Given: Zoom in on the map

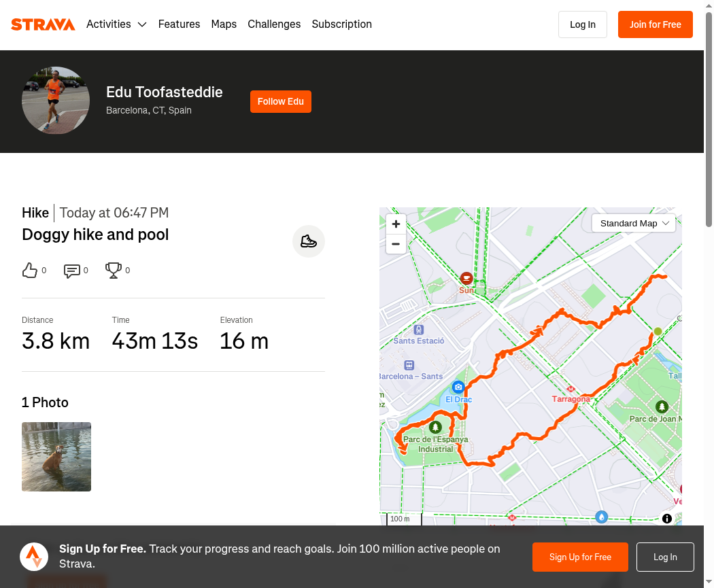Looking at the screenshot, I should 396,224.
